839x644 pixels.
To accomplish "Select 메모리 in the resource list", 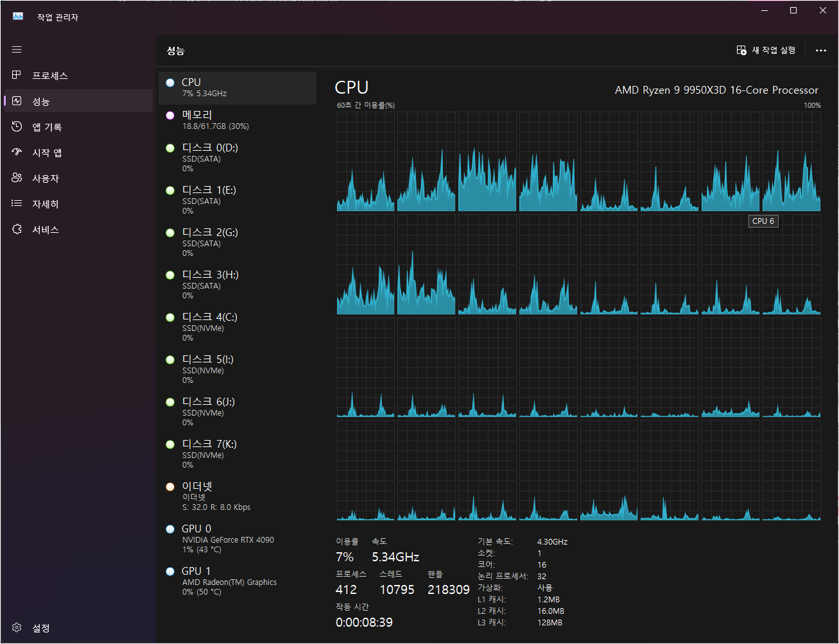I will 237,120.
